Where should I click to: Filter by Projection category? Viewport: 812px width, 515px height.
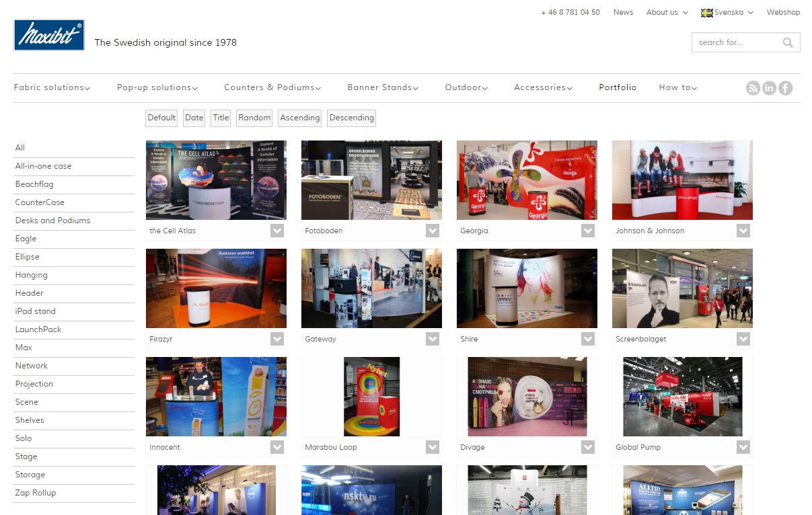[x=74, y=384]
